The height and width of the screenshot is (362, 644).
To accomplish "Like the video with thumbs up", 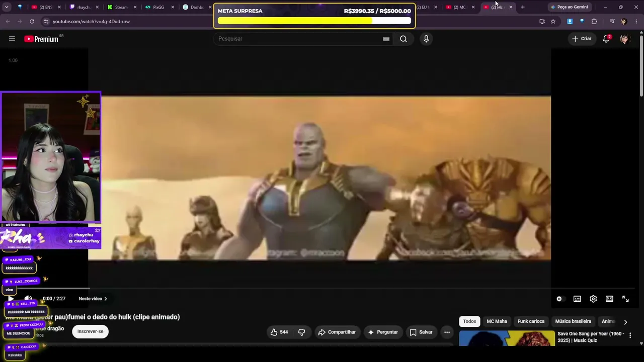I will [x=279, y=332].
